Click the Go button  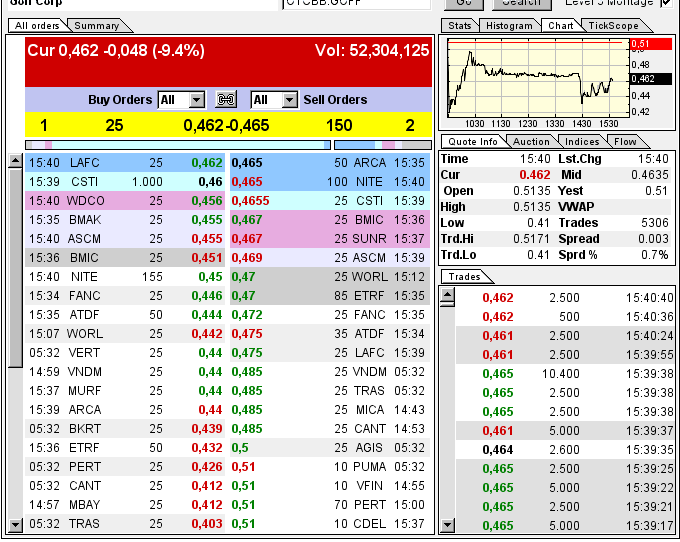[x=464, y=3]
